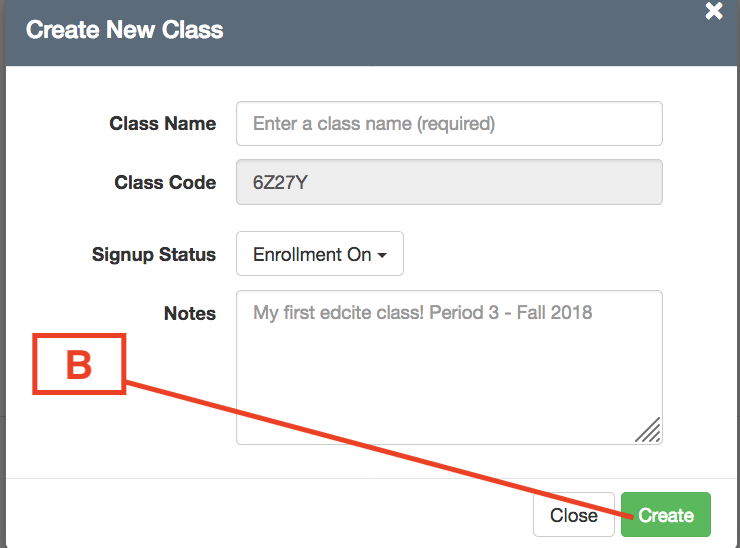The width and height of the screenshot is (740, 548).
Task: Click the caret arrow beside Enrollment On
Action: (382, 256)
